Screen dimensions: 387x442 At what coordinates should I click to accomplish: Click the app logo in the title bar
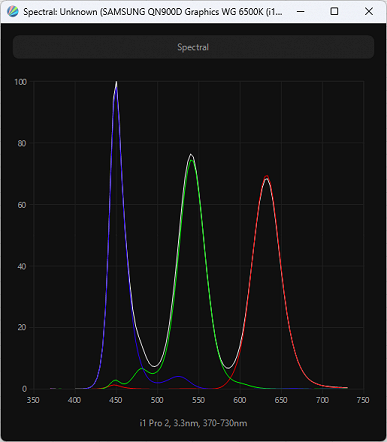[x=13, y=11]
